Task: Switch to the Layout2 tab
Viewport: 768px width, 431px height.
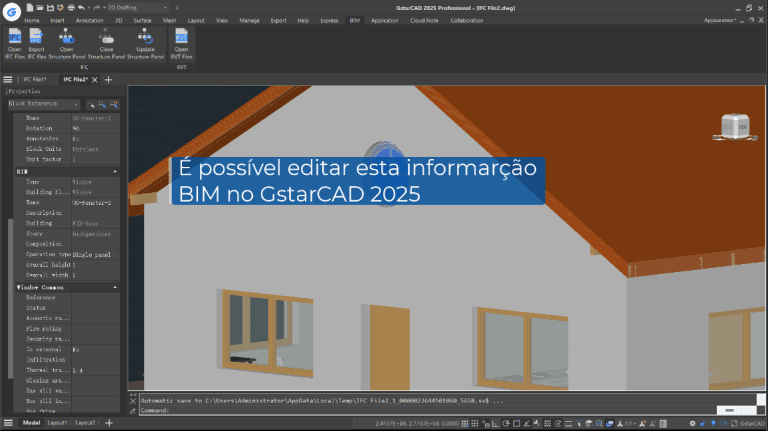Action: coord(85,423)
